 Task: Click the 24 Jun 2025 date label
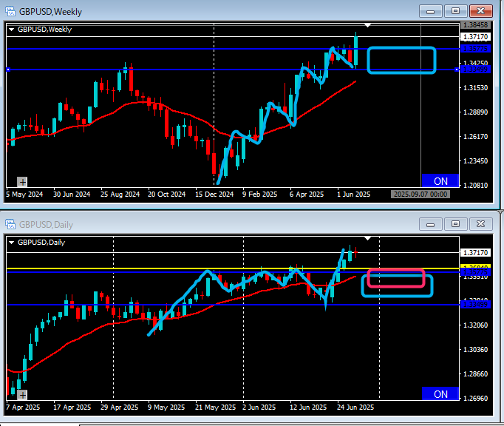[x=355, y=408]
